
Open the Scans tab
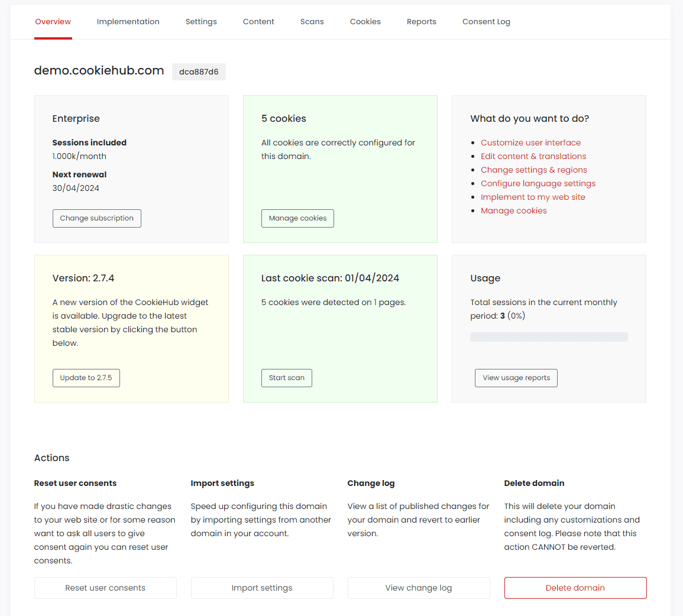312,22
